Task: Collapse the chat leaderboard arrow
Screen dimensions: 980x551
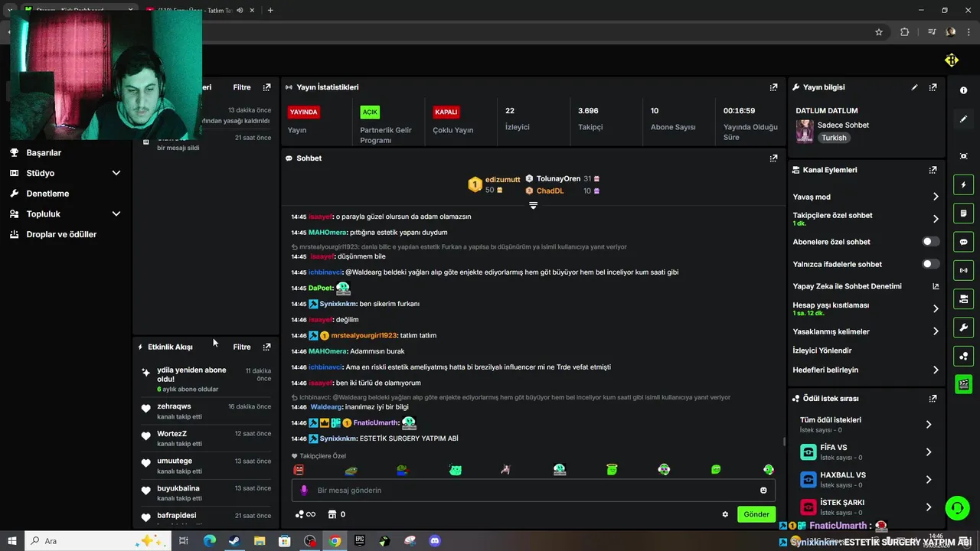Action: coord(534,205)
